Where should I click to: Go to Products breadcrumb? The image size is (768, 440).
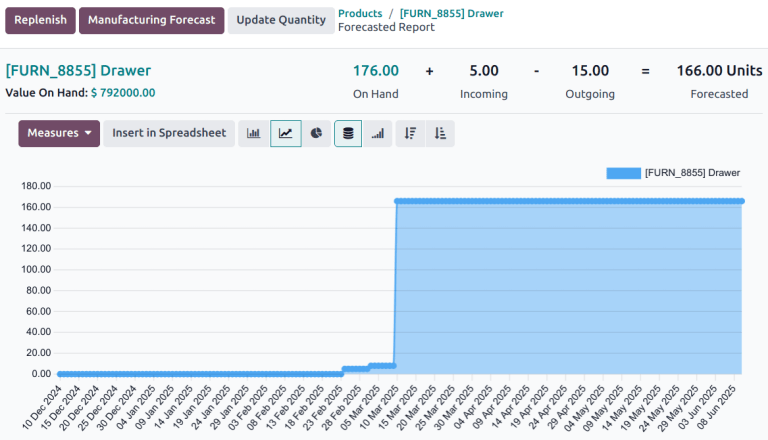pyautogui.click(x=360, y=13)
